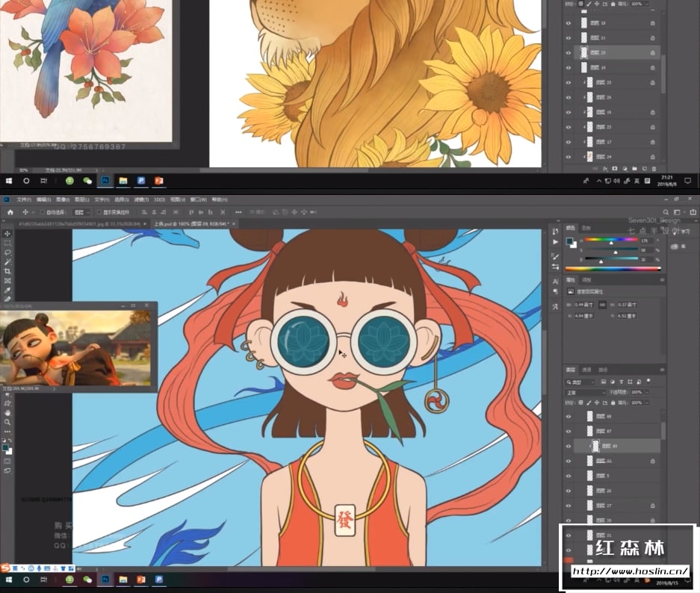
Task: Open the Paragraph panel icon
Action: click(555, 291)
